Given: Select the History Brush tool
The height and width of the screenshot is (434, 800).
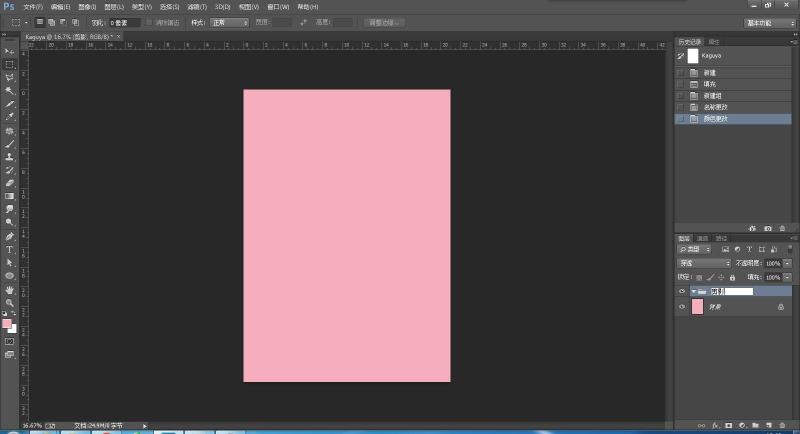Looking at the screenshot, I should coord(9,170).
